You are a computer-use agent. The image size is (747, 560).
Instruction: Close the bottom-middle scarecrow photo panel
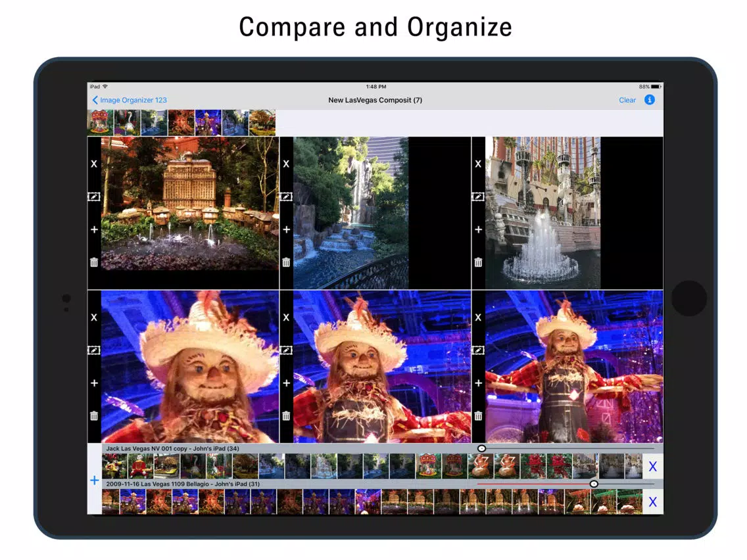pos(286,317)
